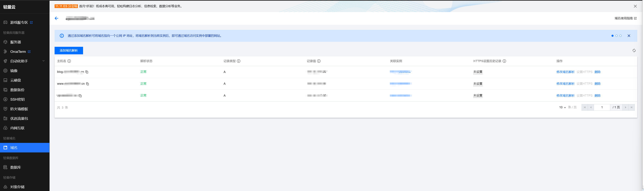Click info icon beside HTTPS设置历史记录 header
The width and height of the screenshot is (644, 191).
(504, 61)
